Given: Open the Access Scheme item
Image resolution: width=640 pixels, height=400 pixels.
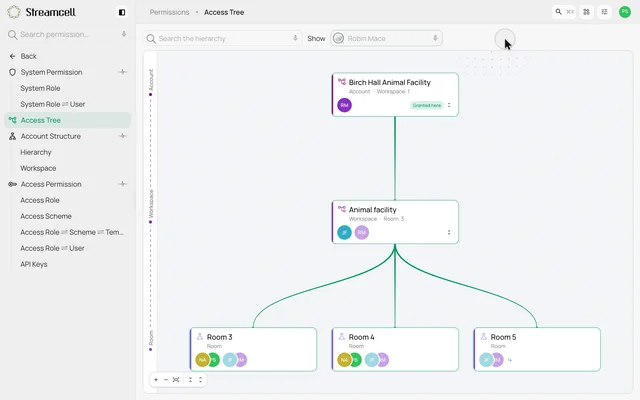Looking at the screenshot, I should pos(46,216).
